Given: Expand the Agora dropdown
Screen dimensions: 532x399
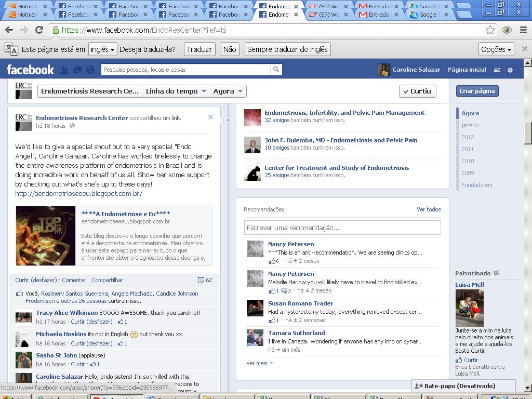Looking at the screenshot, I should (x=228, y=91).
